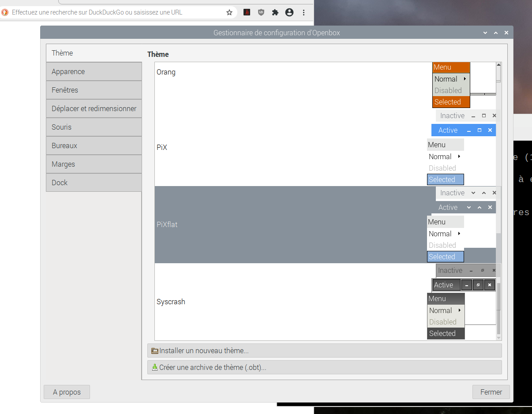Click the Fermer button
This screenshot has height=414, width=532.
tap(491, 392)
